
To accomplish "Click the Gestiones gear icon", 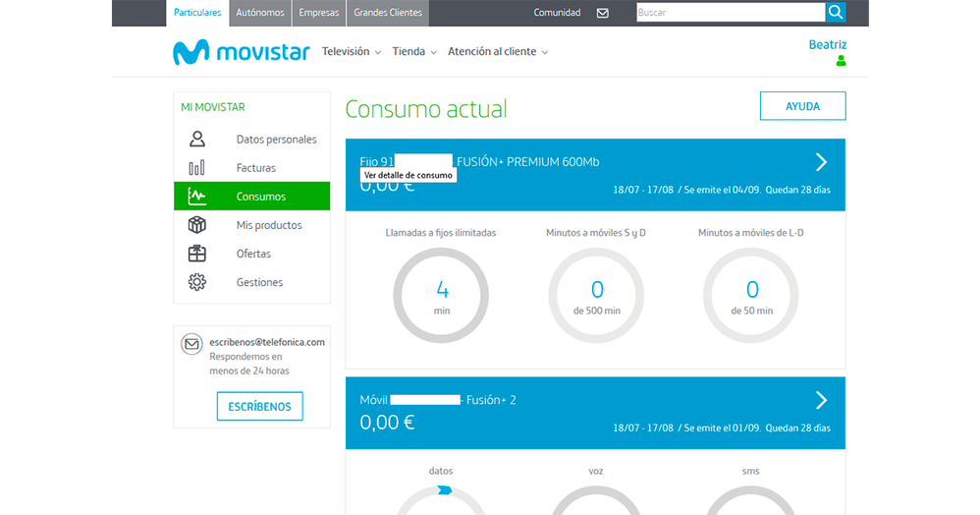I will click(197, 282).
